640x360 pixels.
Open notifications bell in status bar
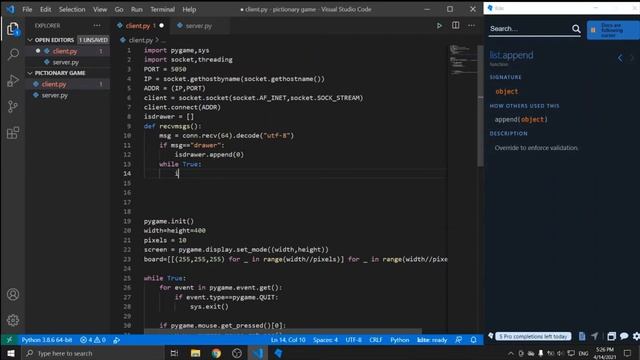[473, 340]
